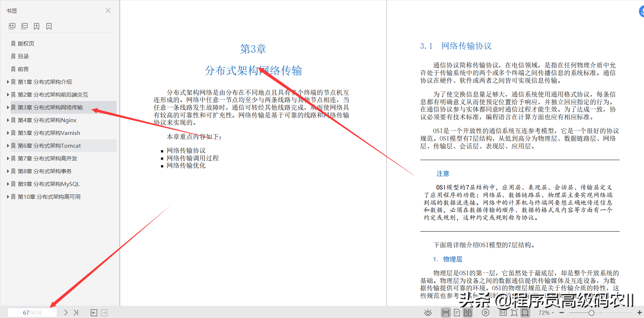Click the 网络传输优化 bullet item
The width and height of the screenshot is (644, 318).
pyautogui.click(x=186, y=166)
